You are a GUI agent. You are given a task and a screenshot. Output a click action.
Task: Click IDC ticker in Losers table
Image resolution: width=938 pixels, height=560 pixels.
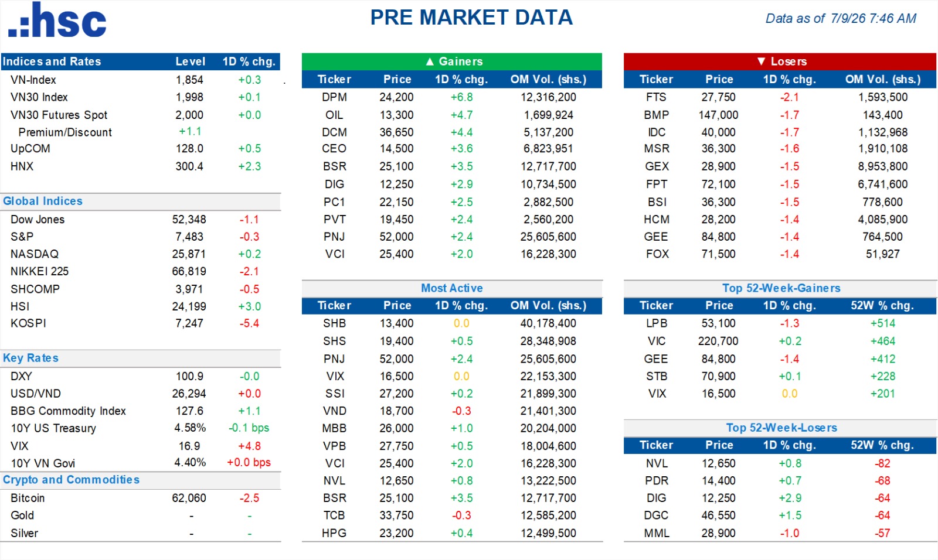click(657, 132)
